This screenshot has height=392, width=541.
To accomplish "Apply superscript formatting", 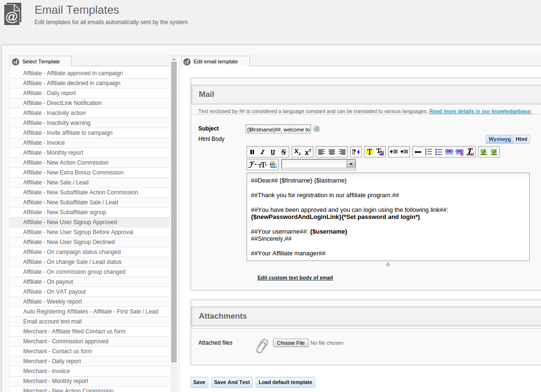I will 308,152.
